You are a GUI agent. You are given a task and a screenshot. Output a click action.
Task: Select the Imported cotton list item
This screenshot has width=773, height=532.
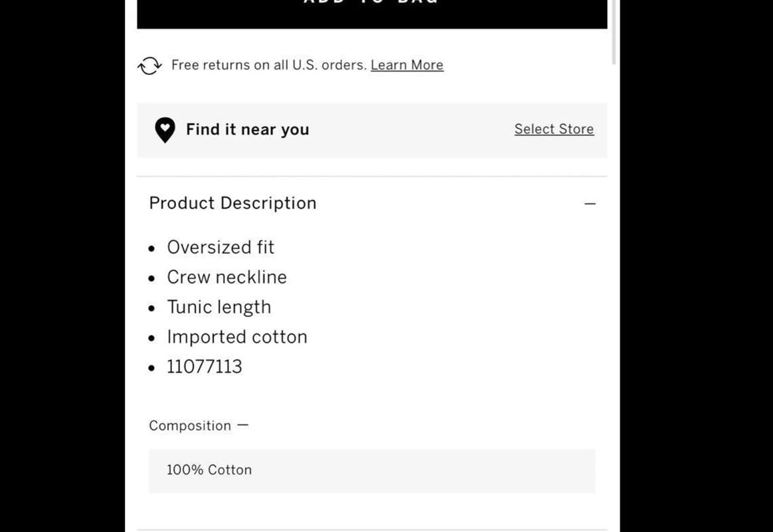(x=237, y=337)
